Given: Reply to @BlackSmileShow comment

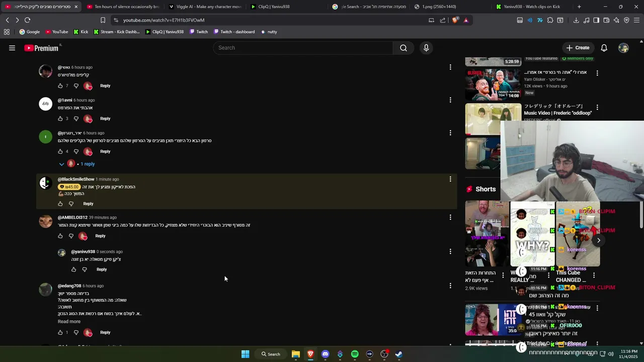Looking at the screenshot, I should pyautogui.click(x=88, y=204).
